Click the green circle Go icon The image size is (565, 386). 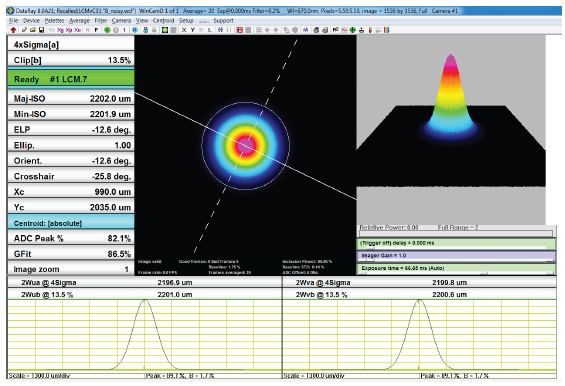(107, 30)
